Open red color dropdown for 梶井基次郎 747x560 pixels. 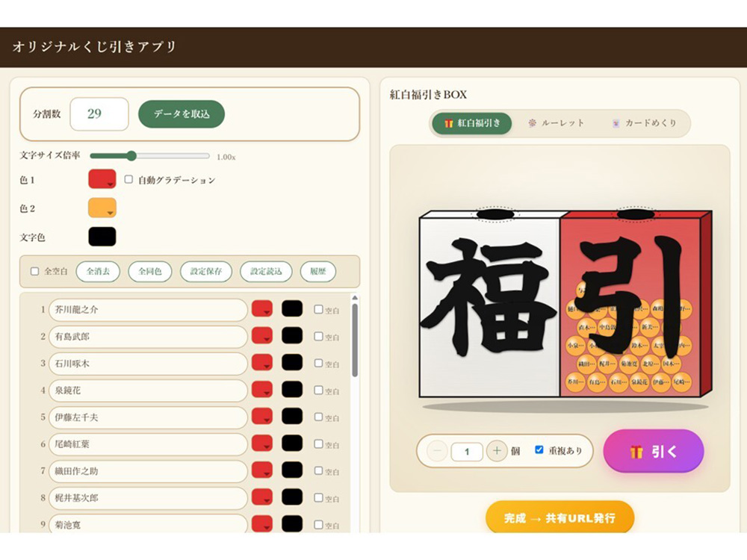click(262, 497)
